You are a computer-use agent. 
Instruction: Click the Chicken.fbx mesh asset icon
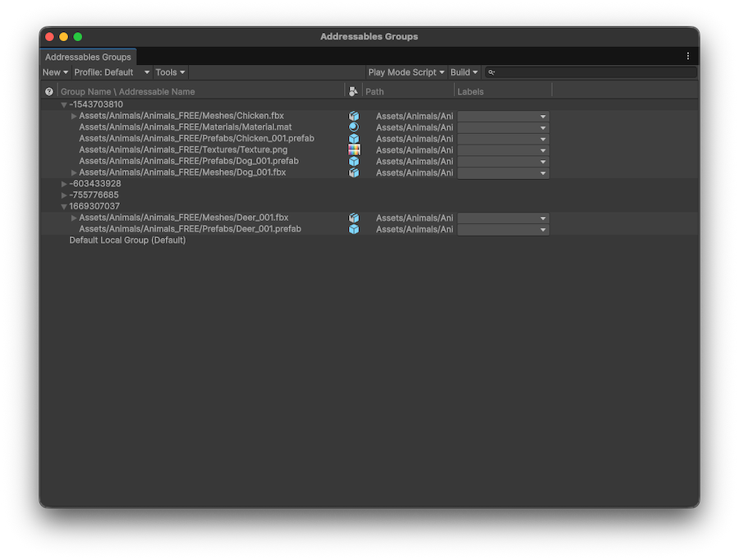coord(353,116)
